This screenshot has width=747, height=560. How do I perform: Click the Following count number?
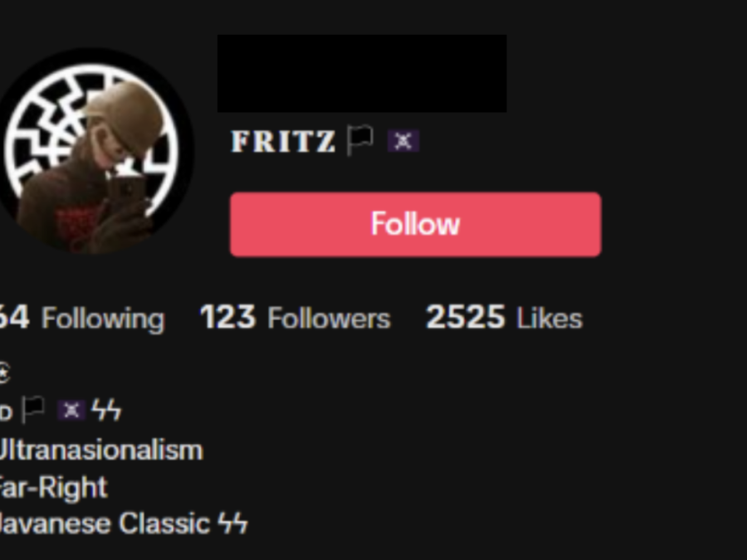14,318
